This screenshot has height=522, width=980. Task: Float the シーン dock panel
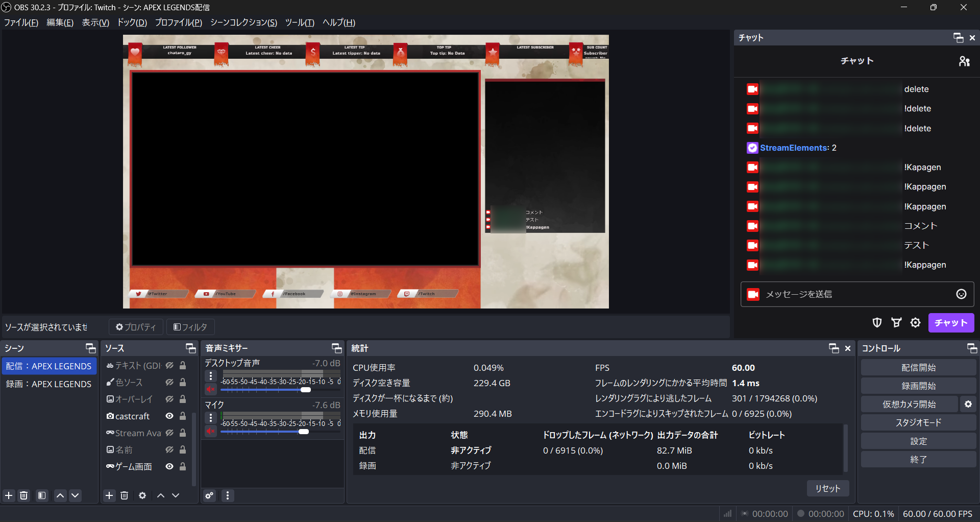(90, 348)
